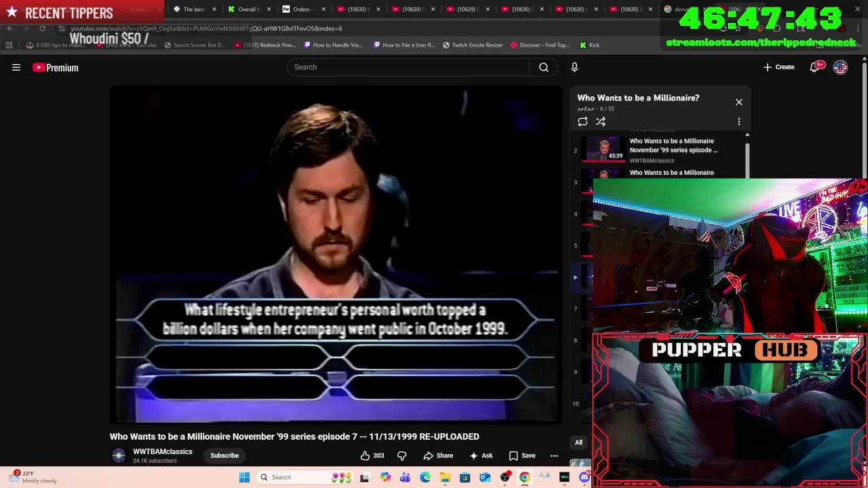The width and height of the screenshot is (868, 488).
Task: Open File Explorer from the taskbar
Action: (445, 477)
